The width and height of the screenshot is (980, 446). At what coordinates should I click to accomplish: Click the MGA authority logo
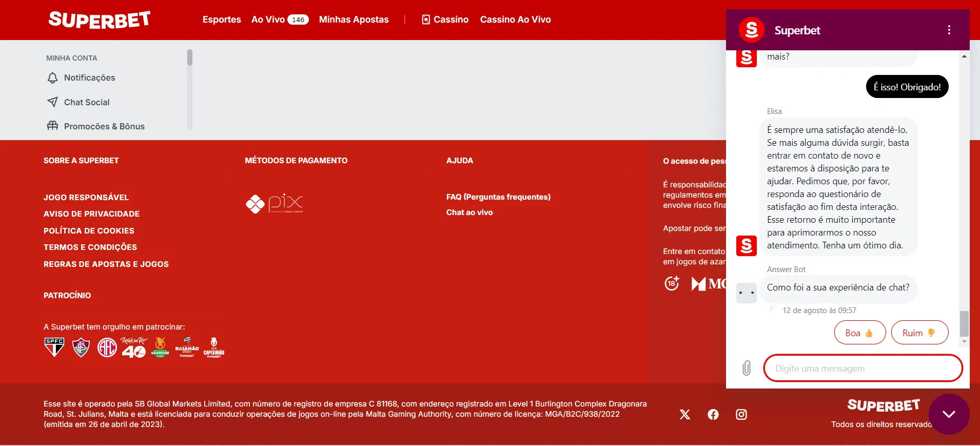(709, 284)
